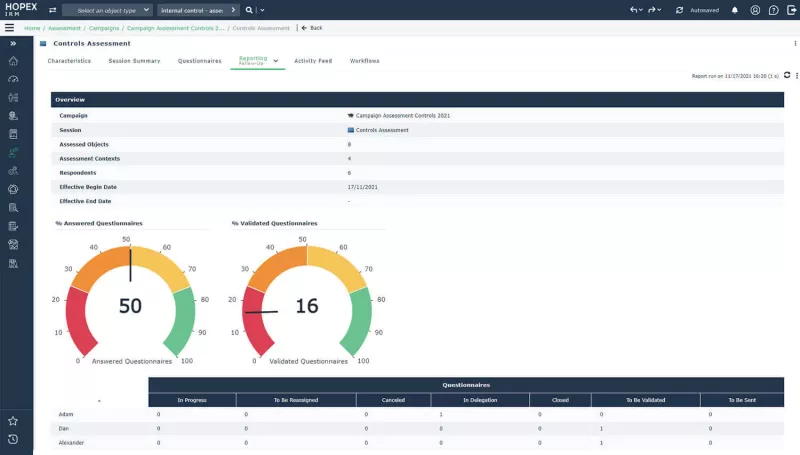The height and width of the screenshot is (455, 800).
Task: Open the sidebar icon below the green one
Action: click(x=13, y=171)
